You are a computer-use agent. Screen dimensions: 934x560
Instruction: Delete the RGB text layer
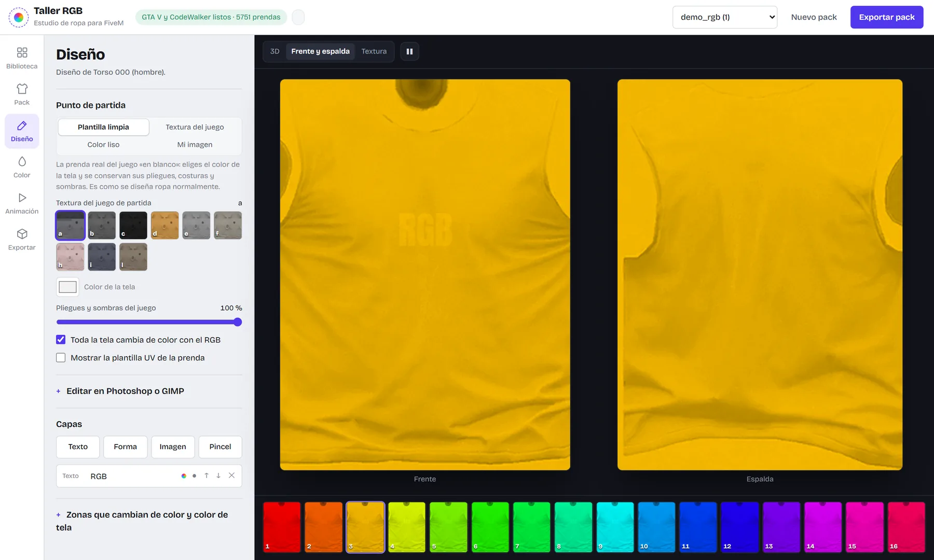click(x=231, y=475)
